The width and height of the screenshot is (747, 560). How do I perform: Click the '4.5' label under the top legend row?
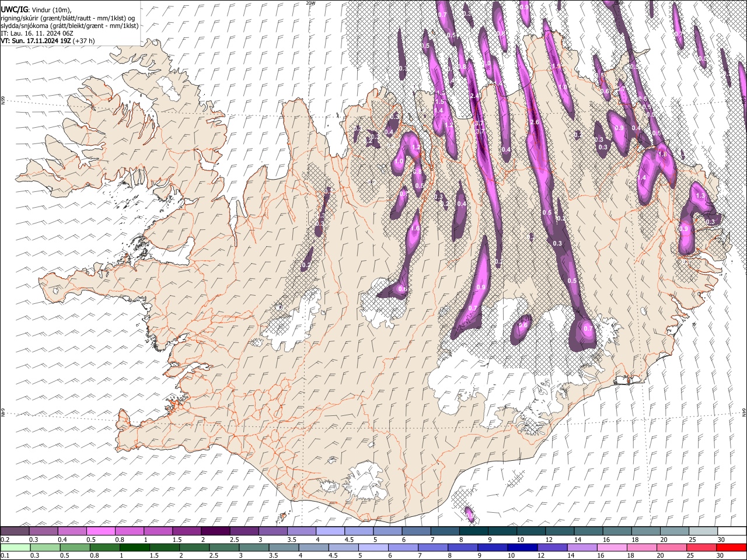(x=349, y=540)
